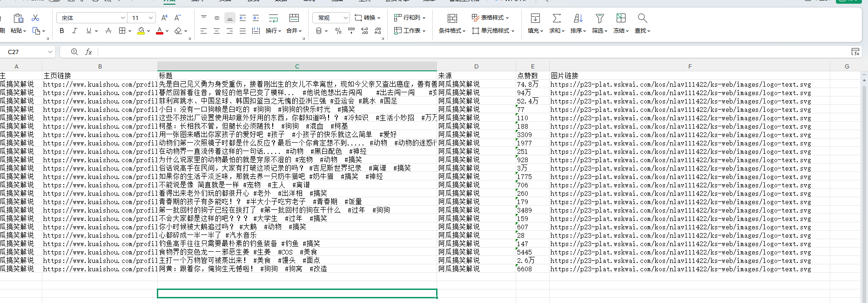The width and height of the screenshot is (868, 303).
Task: Click the Decrease indent icon
Action: point(242,18)
